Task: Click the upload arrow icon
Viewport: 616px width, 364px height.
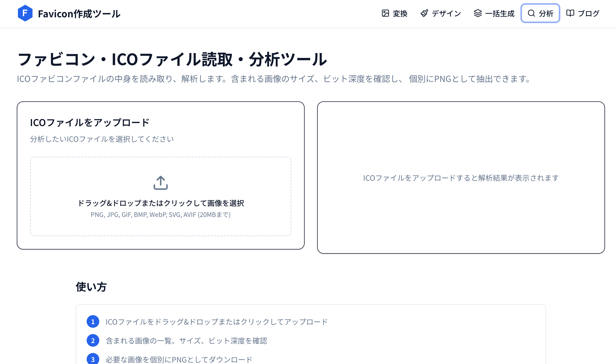Action: tap(161, 183)
